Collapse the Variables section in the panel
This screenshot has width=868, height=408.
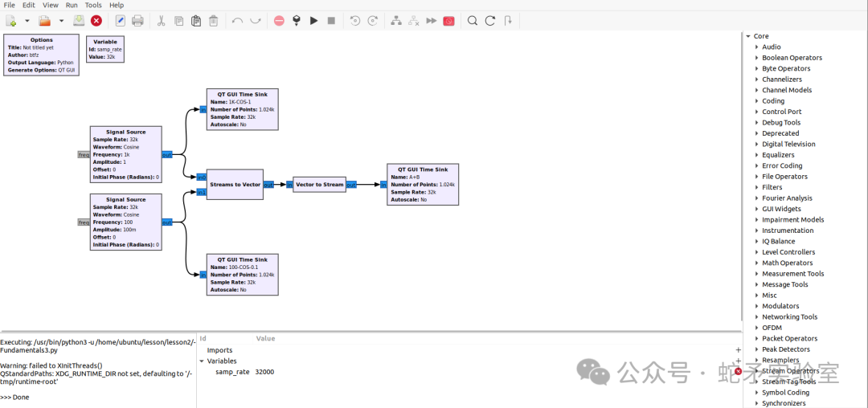(x=202, y=361)
